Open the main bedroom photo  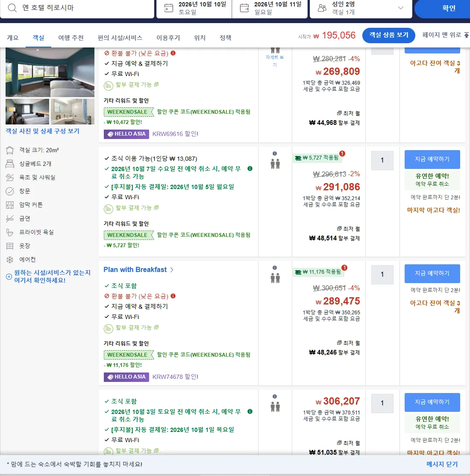(x=50, y=72)
